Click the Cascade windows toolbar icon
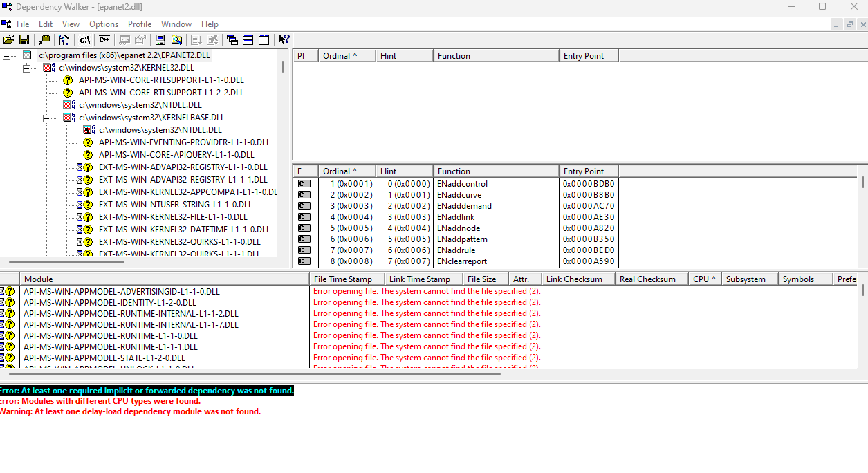The height and width of the screenshot is (473, 868). [232, 39]
